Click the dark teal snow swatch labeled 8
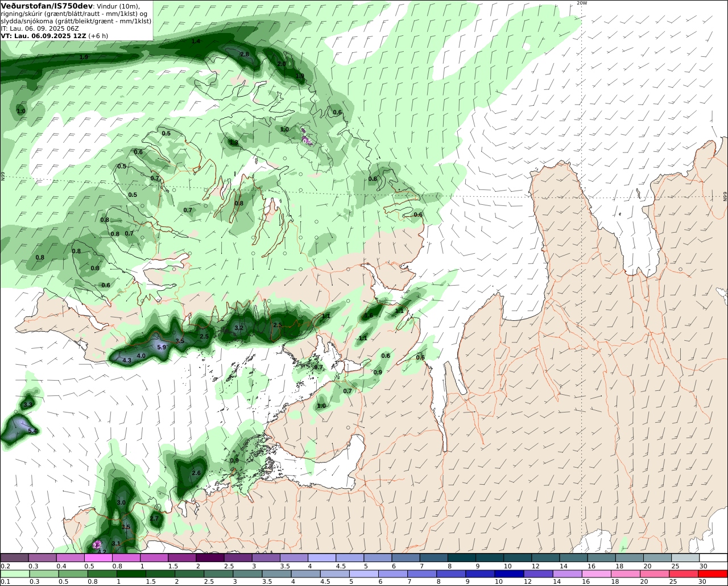This screenshot has height=586, width=728. (462, 558)
